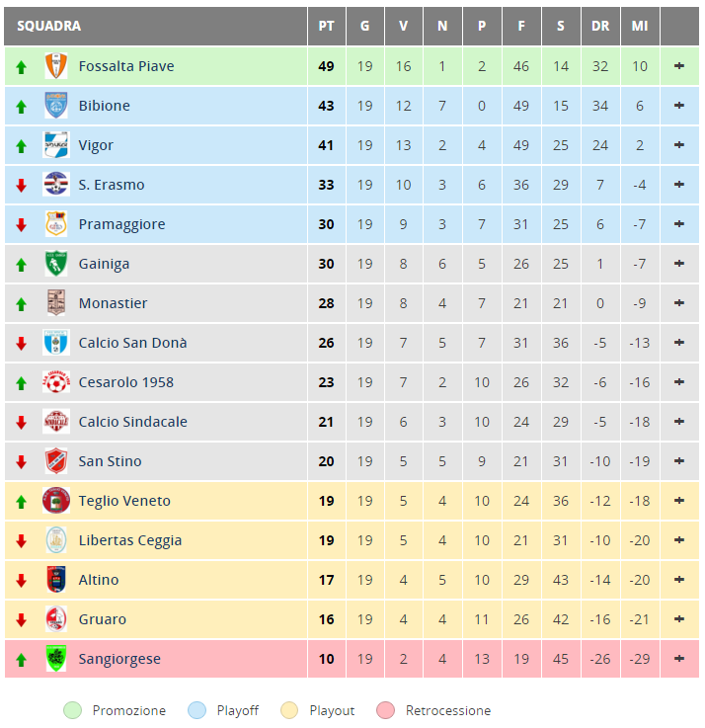Click the red down arrow beside Altino

[x=21, y=581]
